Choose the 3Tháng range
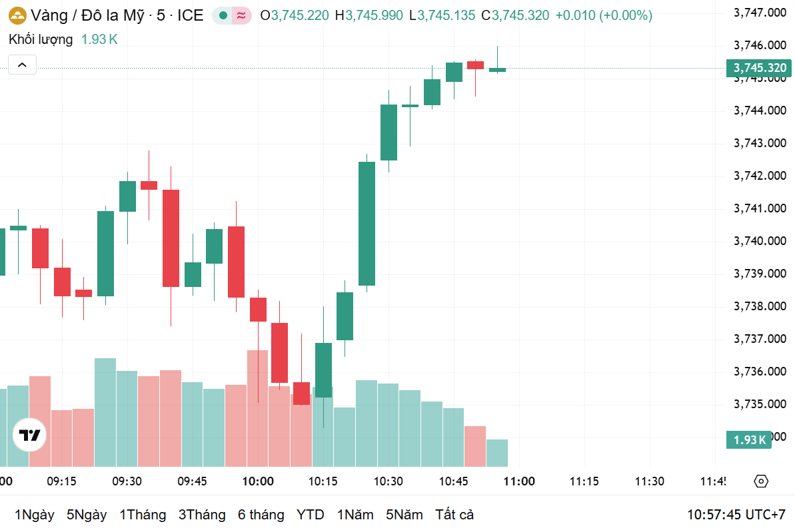The width and height of the screenshot is (795, 532). 202,515
